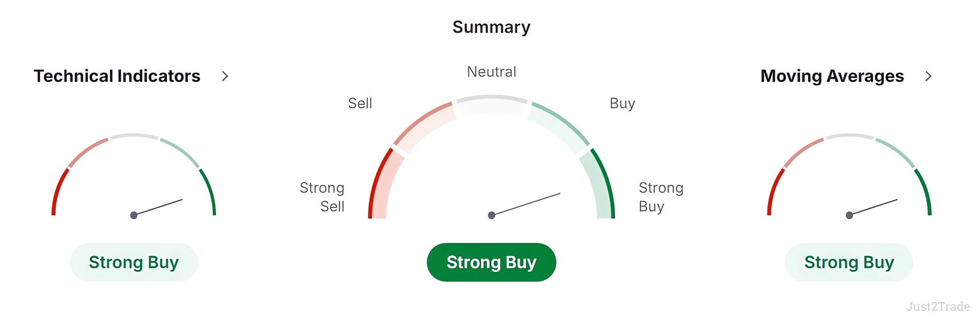This screenshot has width=980, height=321.
Task: Click the Summary gauge needle pivot
Action: 492,215
